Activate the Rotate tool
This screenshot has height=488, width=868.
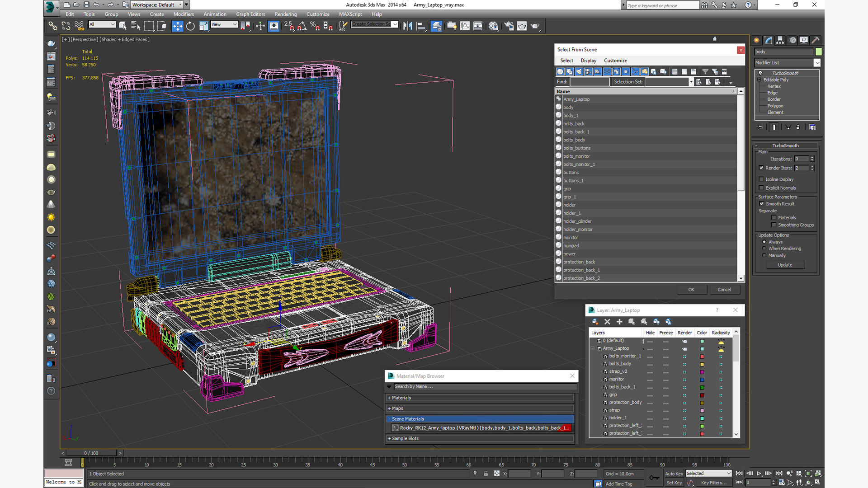(x=190, y=26)
